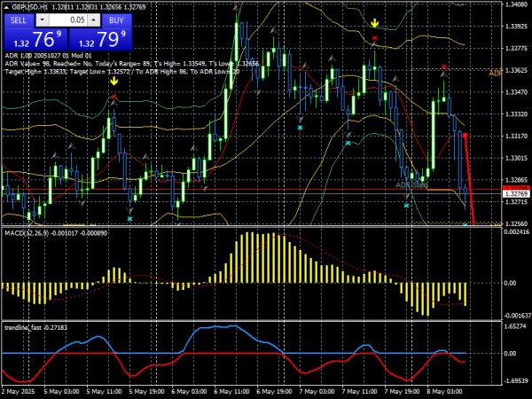The image size is (532, 399).
Task: Click the '6 May 11:00' time axis label
Action: (x=232, y=392)
